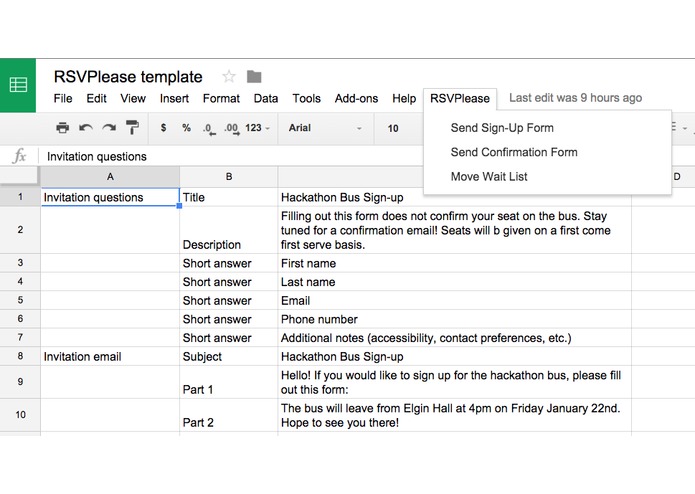Open the Help menu
Viewport: 695px width, 494px height.
[x=404, y=98]
